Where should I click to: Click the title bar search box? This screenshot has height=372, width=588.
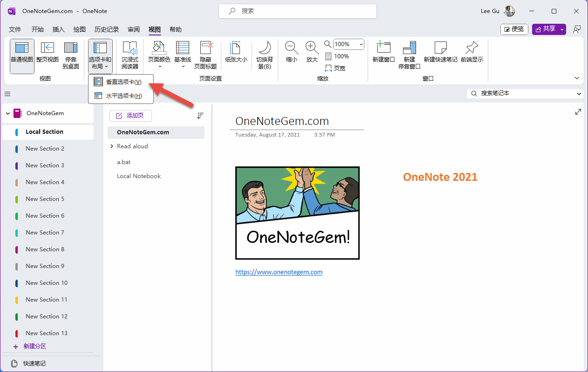298,11
